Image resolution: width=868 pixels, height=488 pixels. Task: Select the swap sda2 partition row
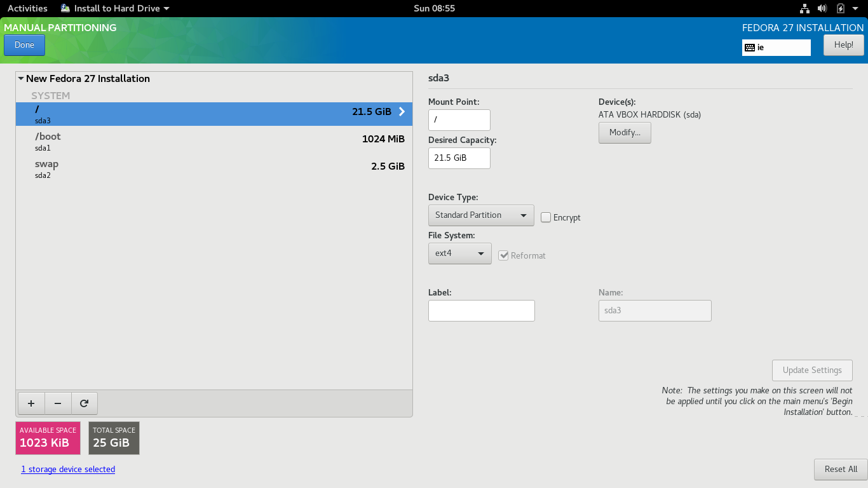point(214,169)
